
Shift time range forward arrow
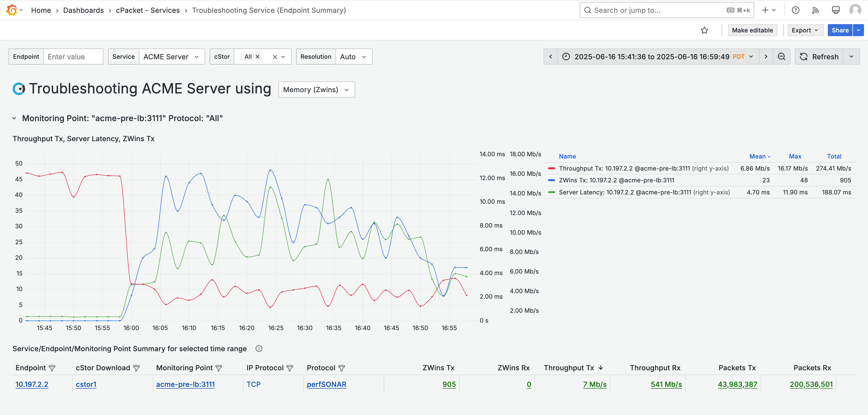766,57
